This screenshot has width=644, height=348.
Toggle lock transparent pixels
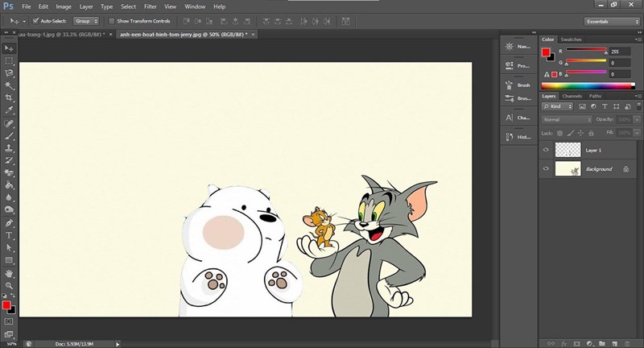pos(559,133)
